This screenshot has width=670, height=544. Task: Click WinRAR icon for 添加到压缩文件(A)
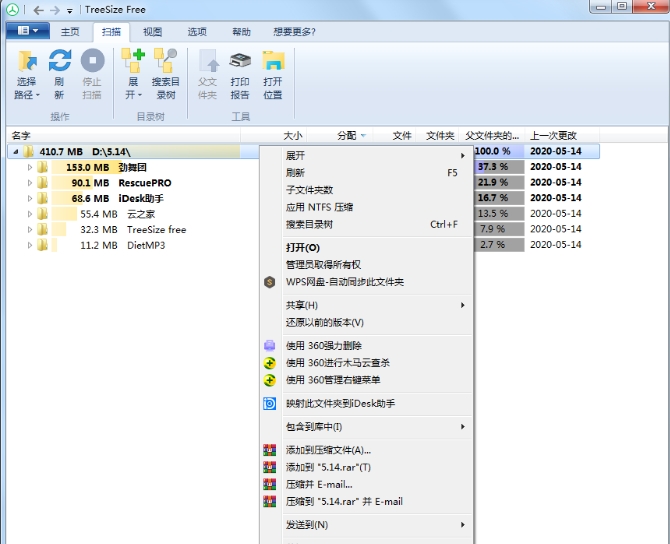click(x=270, y=450)
